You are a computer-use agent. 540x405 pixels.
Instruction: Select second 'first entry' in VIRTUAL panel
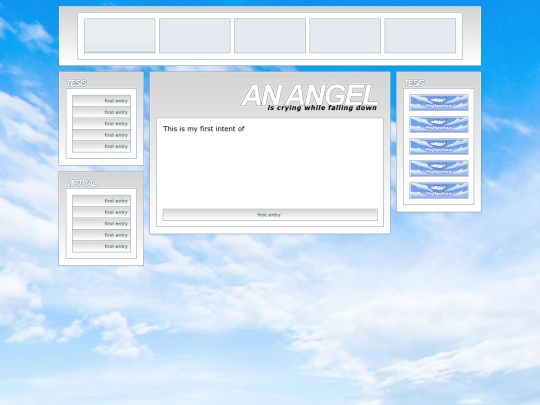tap(101, 212)
